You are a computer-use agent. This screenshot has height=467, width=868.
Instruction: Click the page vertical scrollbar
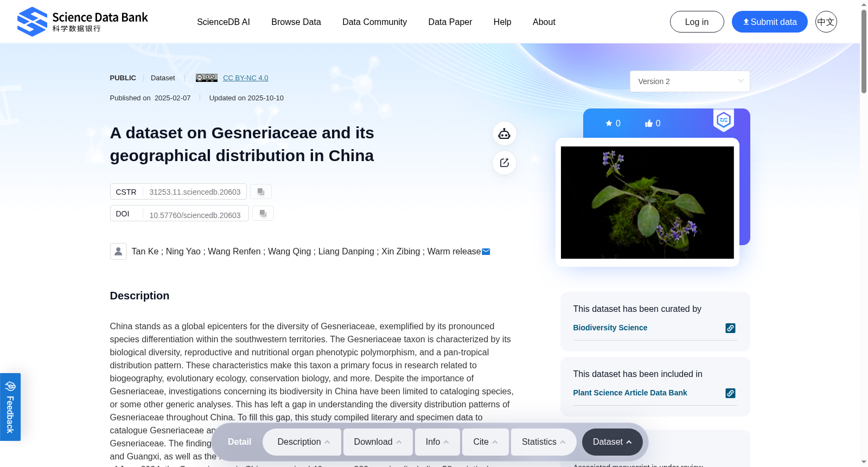(x=864, y=52)
